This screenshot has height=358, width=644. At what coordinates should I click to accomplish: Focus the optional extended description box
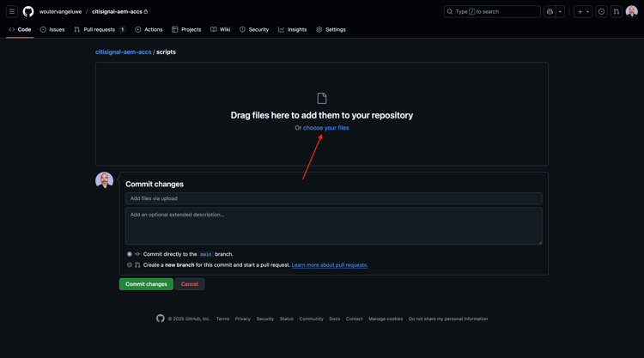pos(333,226)
